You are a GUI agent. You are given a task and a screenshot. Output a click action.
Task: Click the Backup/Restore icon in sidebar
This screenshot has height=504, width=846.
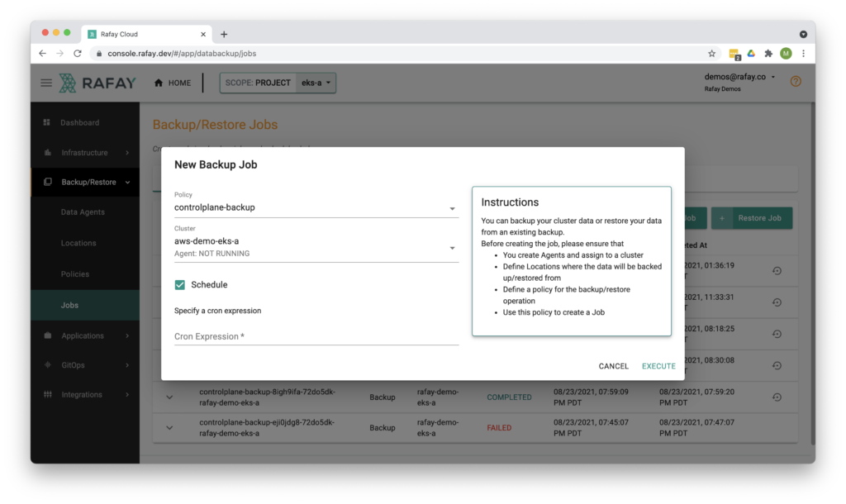tap(47, 182)
